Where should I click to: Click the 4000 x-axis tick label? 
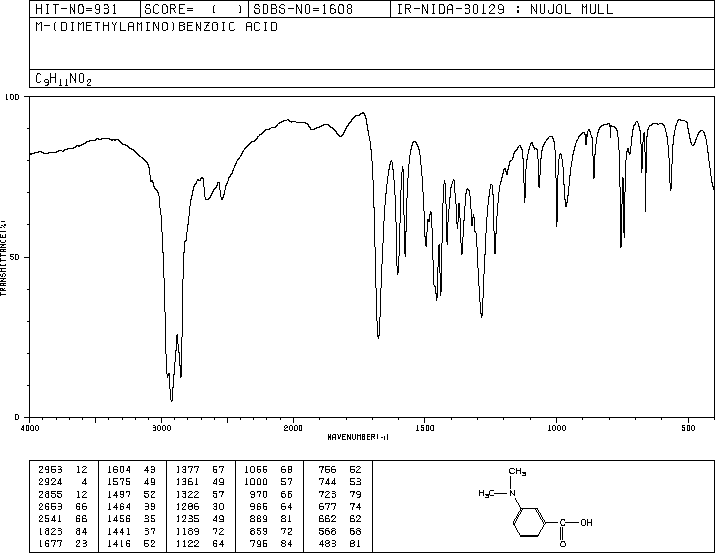(30, 428)
